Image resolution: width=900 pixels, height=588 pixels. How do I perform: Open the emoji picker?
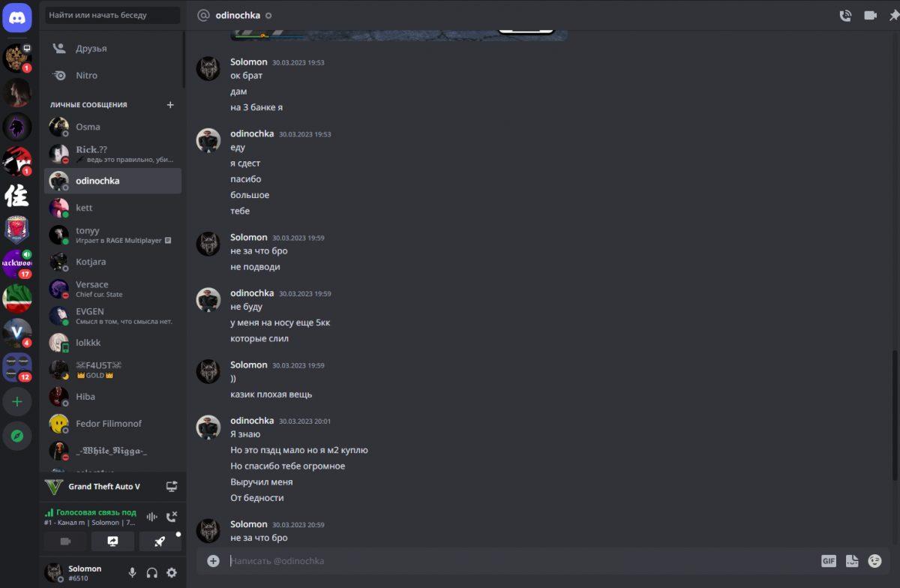pyautogui.click(x=874, y=561)
